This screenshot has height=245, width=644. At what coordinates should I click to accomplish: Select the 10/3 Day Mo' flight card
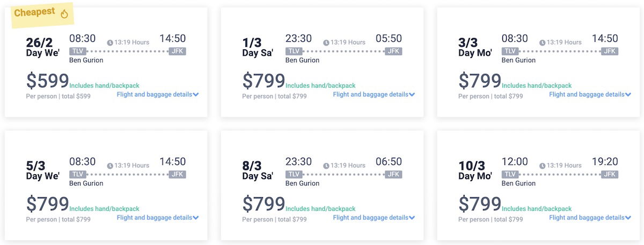[x=539, y=185]
